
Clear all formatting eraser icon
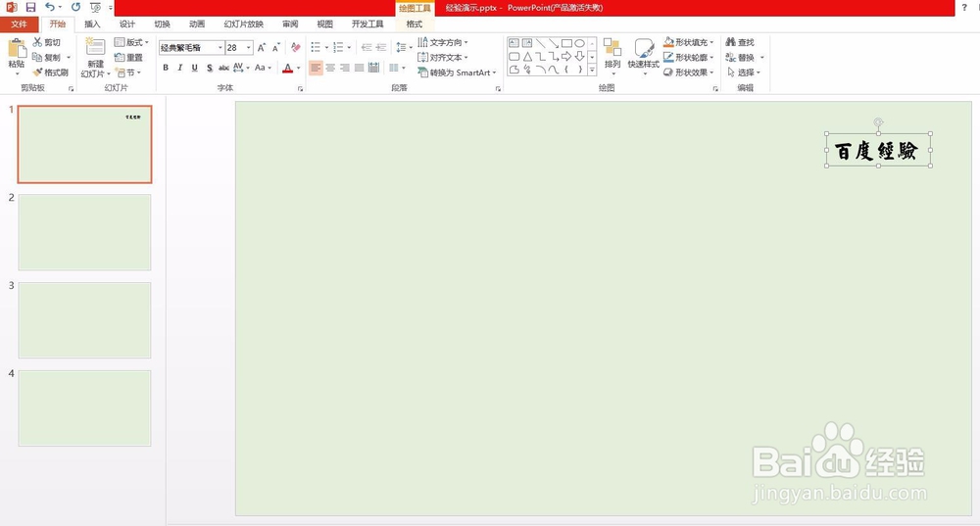click(296, 47)
